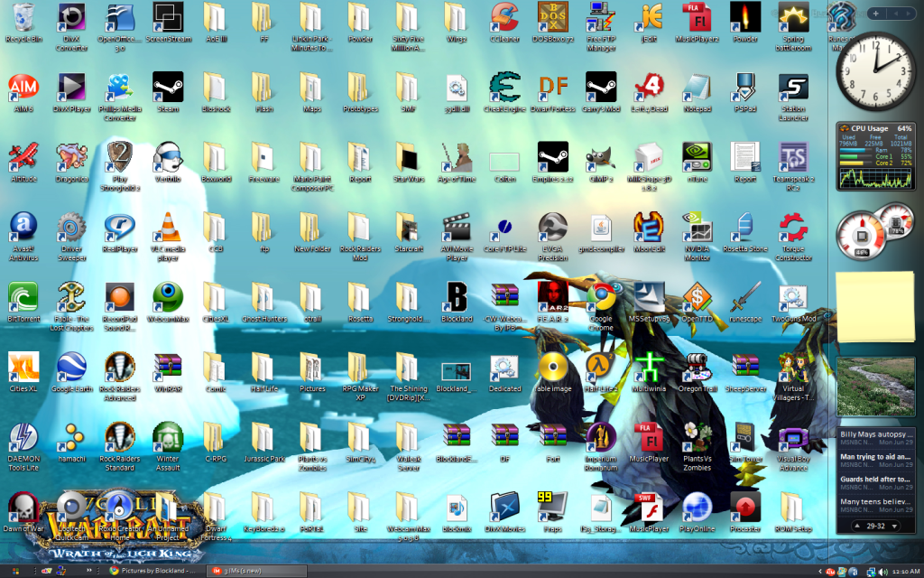Open the Recycle Bin
The height and width of the screenshot is (578, 924).
pyautogui.click(x=22, y=17)
